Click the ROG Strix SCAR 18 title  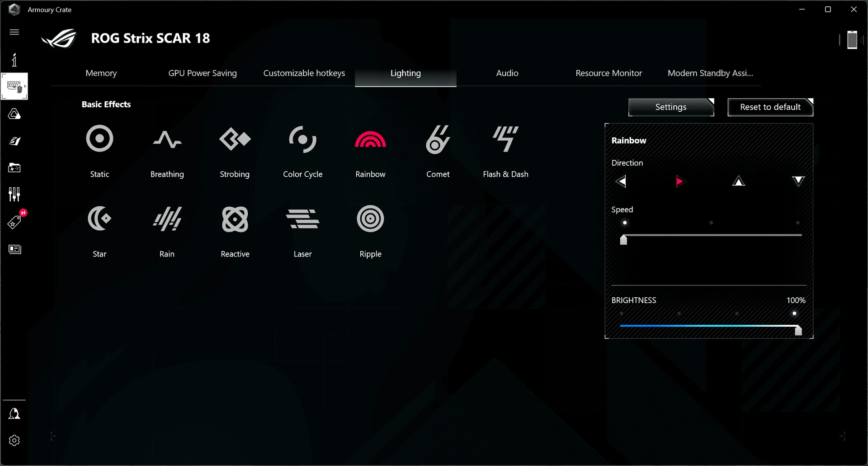(x=151, y=38)
